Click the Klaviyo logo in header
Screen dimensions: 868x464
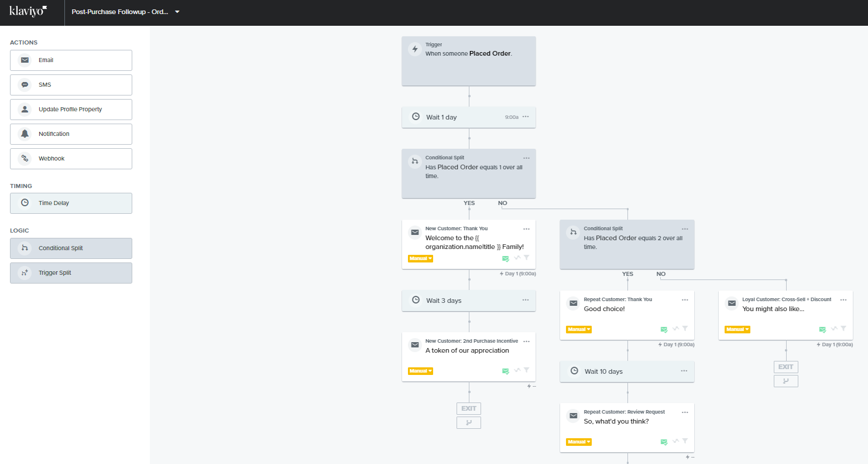[x=28, y=11]
